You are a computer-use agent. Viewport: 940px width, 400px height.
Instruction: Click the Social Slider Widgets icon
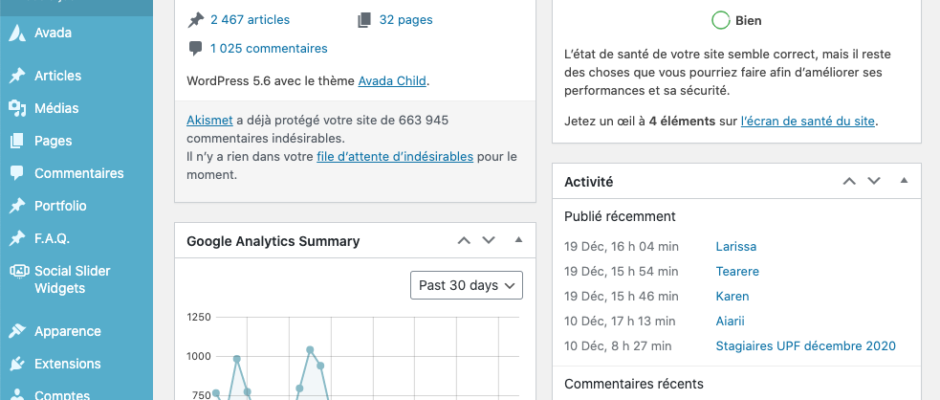click(19, 271)
